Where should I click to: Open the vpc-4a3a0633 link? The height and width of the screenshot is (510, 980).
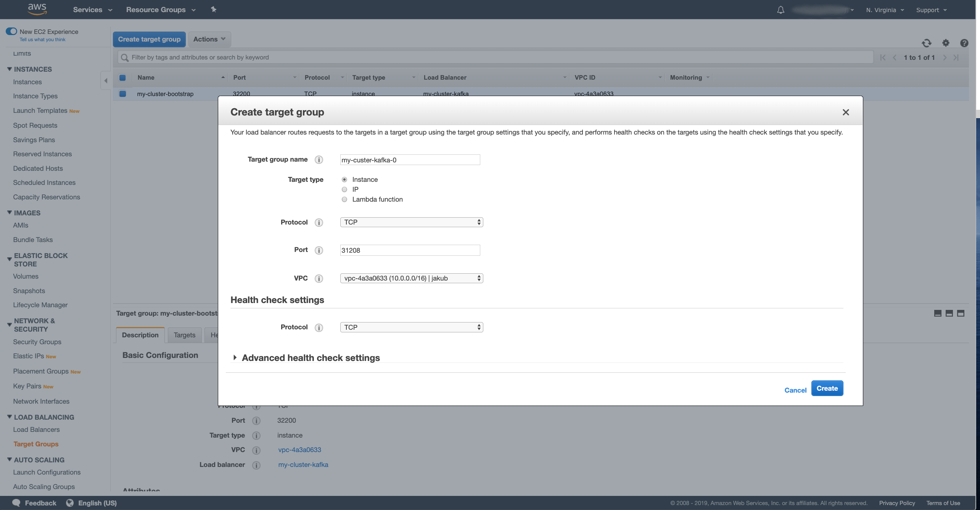(x=299, y=450)
